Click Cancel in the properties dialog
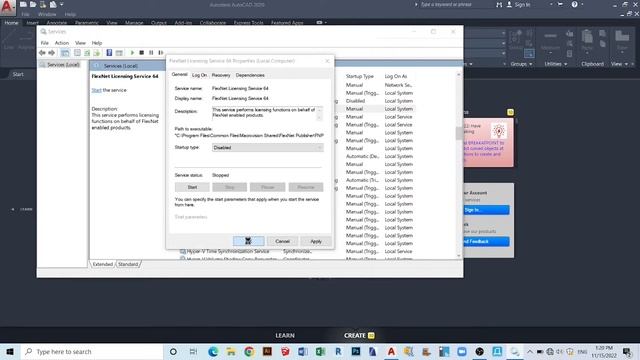The image size is (640, 360). click(x=282, y=241)
